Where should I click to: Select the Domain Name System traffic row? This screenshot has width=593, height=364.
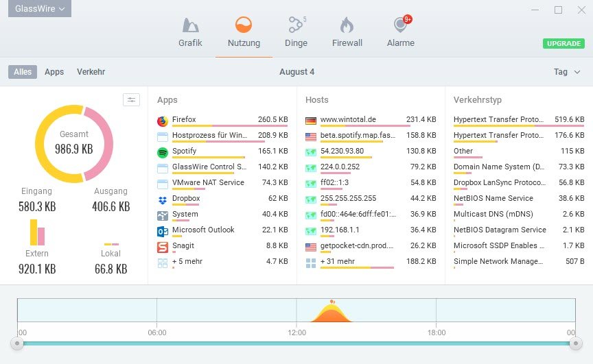(519, 168)
